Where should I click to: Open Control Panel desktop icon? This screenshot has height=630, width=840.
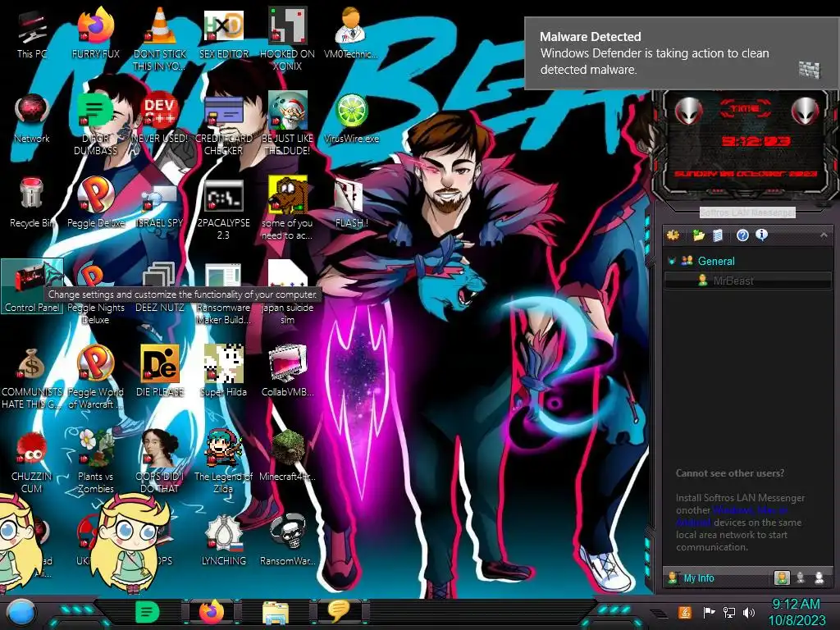(32, 286)
